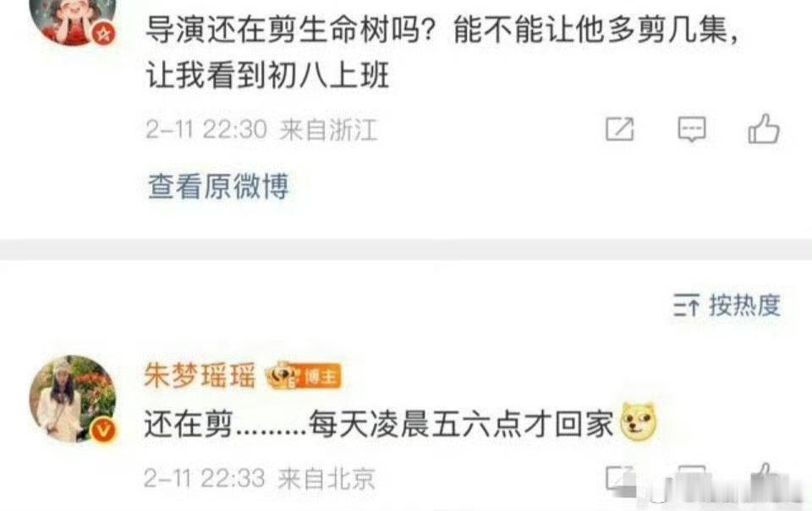Open the top commenter's avatar
812x511 pixels.
click(x=73, y=20)
